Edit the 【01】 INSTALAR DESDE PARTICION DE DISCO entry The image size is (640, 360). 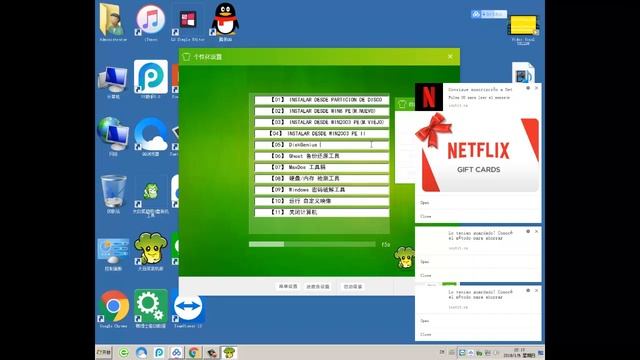click(322, 100)
